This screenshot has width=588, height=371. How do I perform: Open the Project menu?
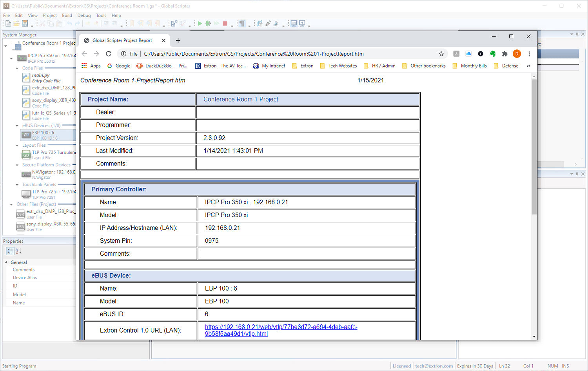[x=50, y=16]
